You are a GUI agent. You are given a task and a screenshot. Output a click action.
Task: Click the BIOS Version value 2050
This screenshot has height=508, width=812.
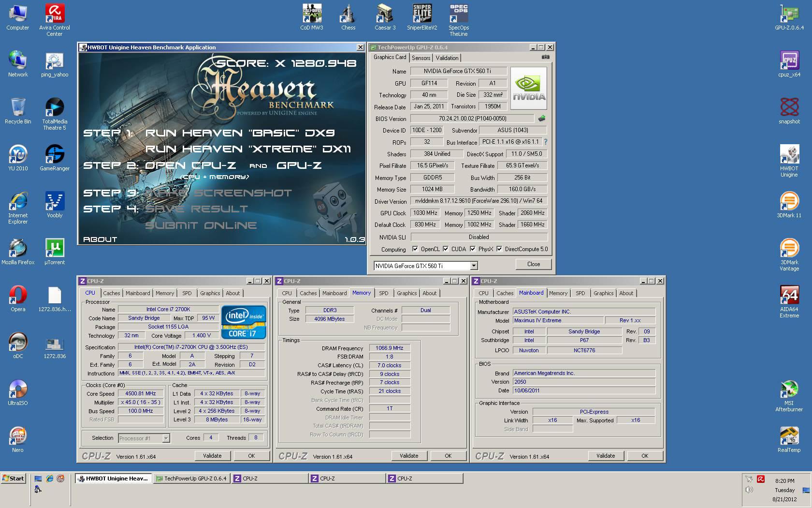click(x=584, y=382)
